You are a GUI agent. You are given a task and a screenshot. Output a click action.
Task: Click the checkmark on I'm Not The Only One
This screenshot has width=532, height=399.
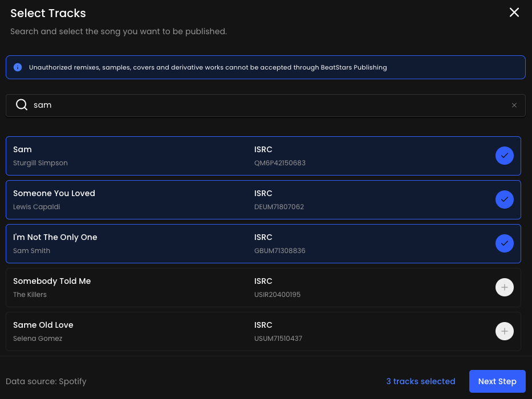(x=504, y=243)
